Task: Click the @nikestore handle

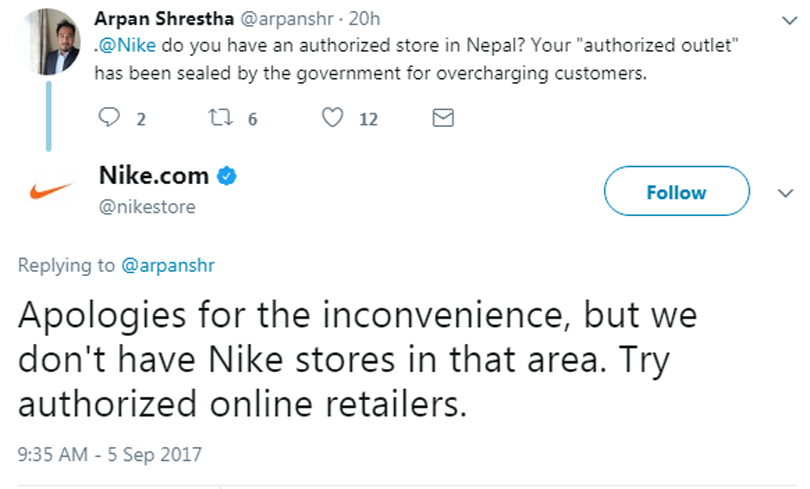Action: coord(147,207)
